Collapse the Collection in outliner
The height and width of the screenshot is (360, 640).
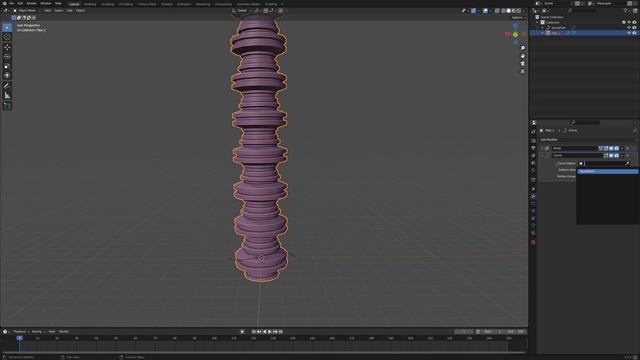[538, 22]
